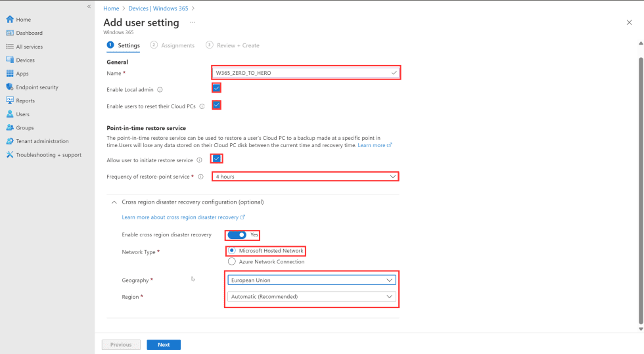Switch off Enable cross region disaster recovery toggle

pos(237,235)
